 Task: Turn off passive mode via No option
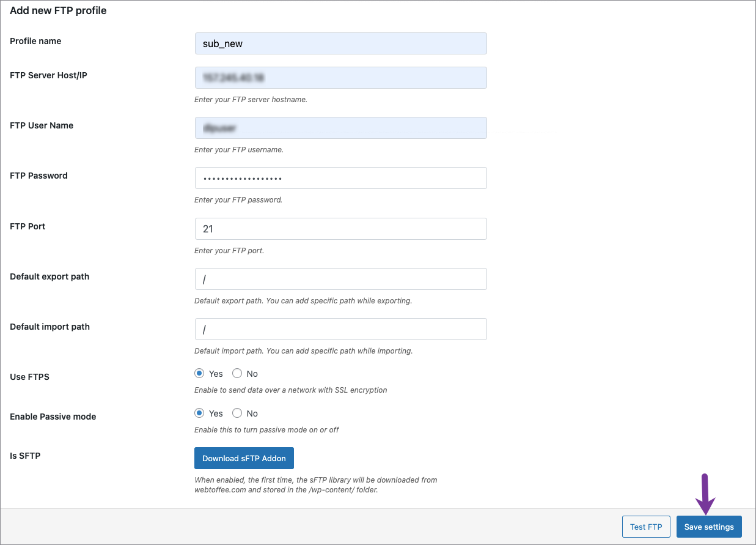click(x=237, y=413)
